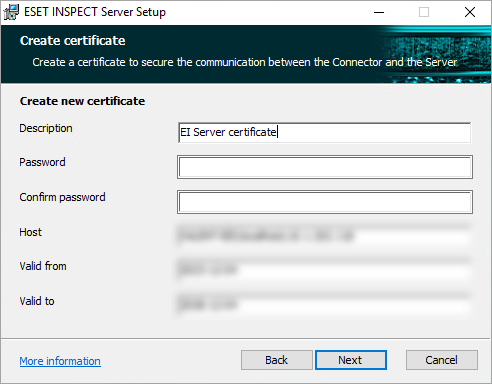Click the ESET installer icon in title bar

12,12
